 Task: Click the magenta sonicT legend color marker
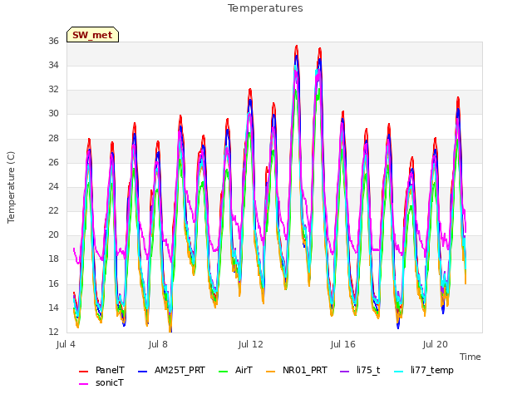coord(83,384)
